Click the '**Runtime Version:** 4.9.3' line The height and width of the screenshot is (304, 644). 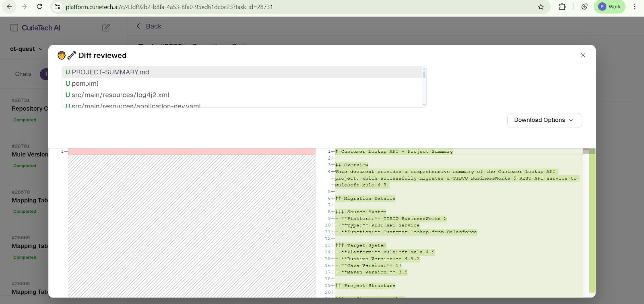(378, 259)
